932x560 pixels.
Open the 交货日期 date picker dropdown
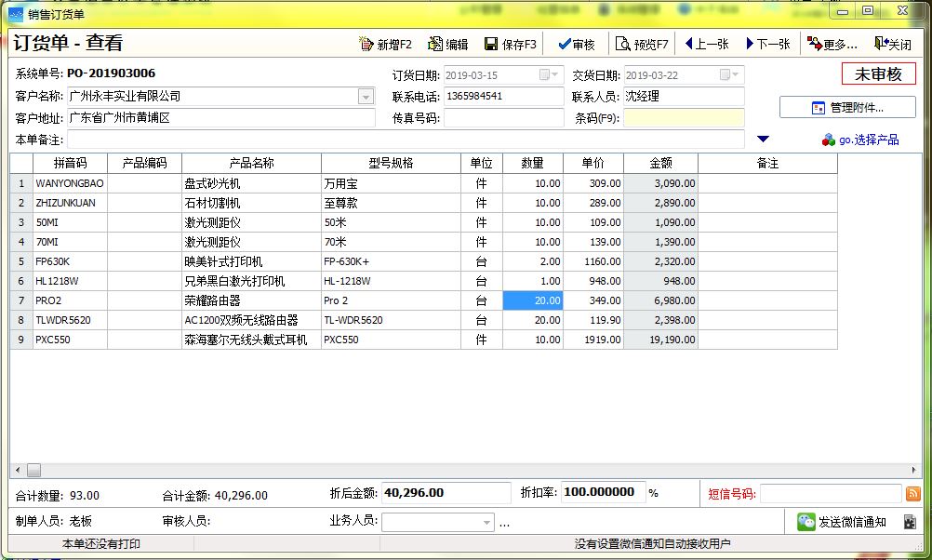coord(729,75)
